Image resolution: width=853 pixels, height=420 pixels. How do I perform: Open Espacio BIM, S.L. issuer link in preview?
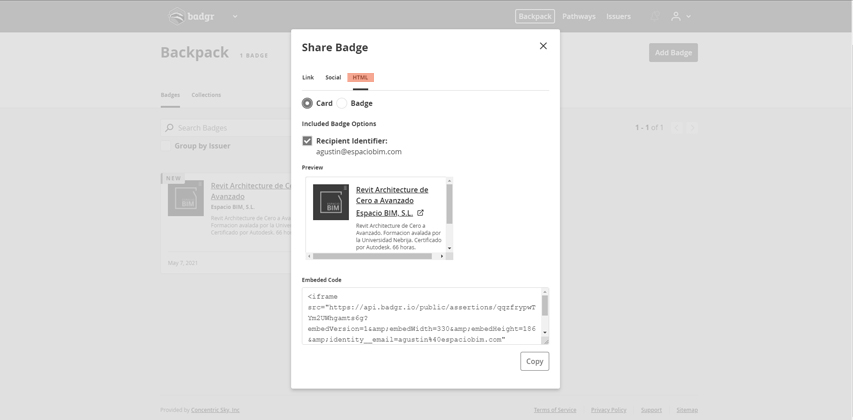coord(384,213)
